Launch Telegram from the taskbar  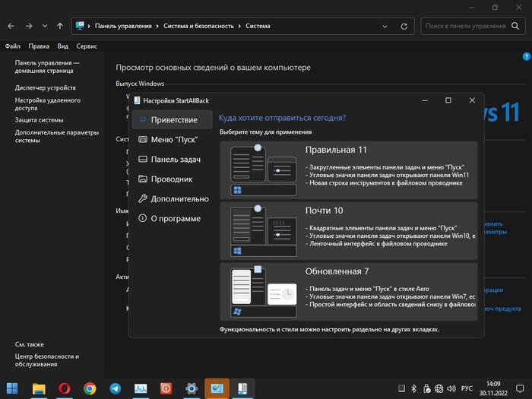point(115,388)
